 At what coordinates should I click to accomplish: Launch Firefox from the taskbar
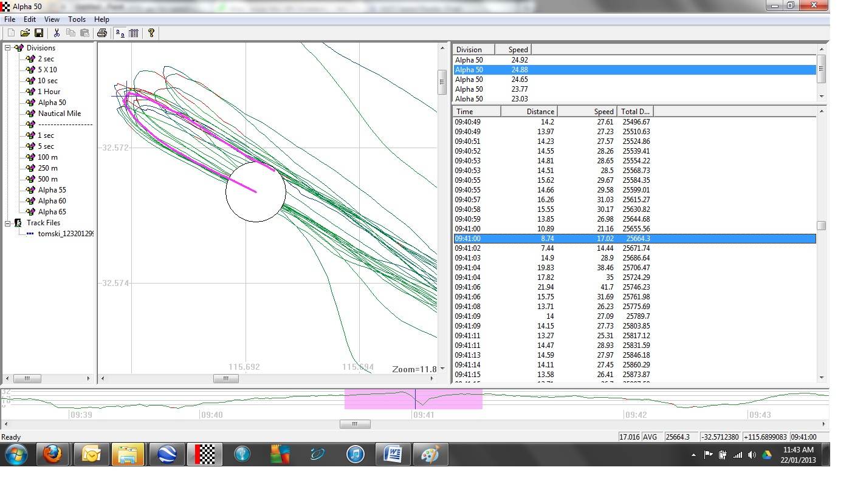pyautogui.click(x=52, y=454)
